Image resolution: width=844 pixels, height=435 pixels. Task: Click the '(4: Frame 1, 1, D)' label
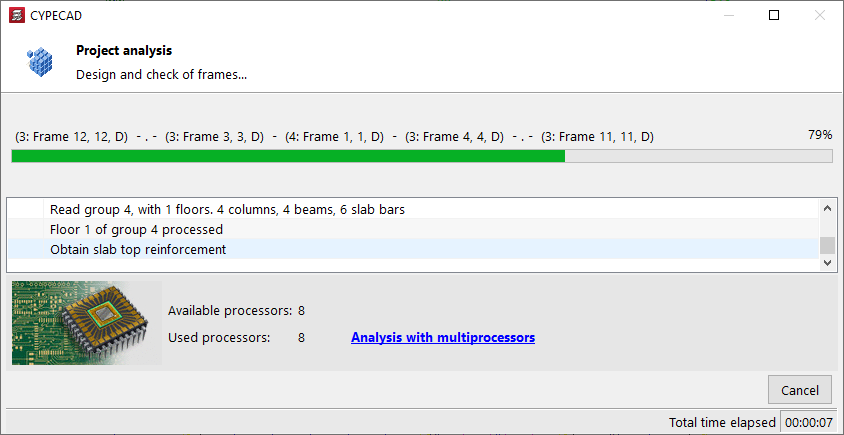(x=334, y=137)
